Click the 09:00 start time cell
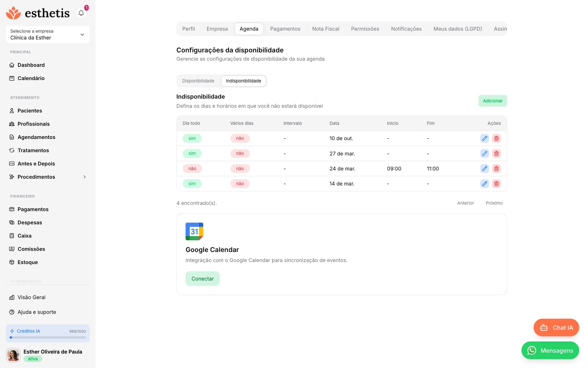 point(394,169)
